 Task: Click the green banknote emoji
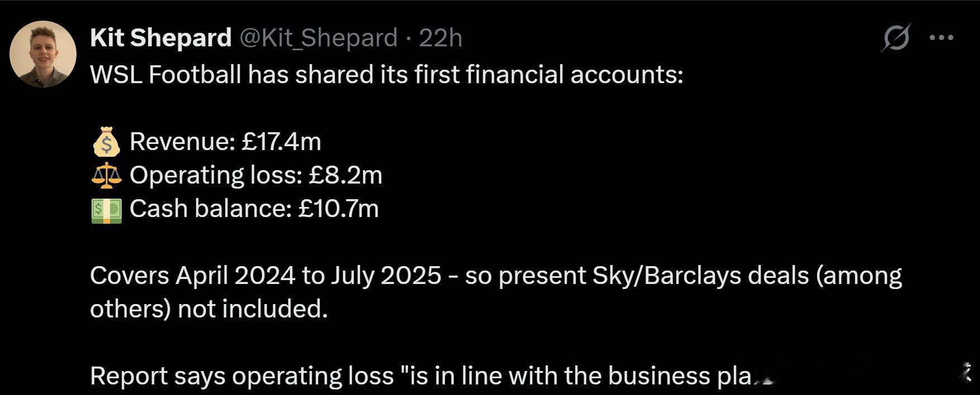106,209
